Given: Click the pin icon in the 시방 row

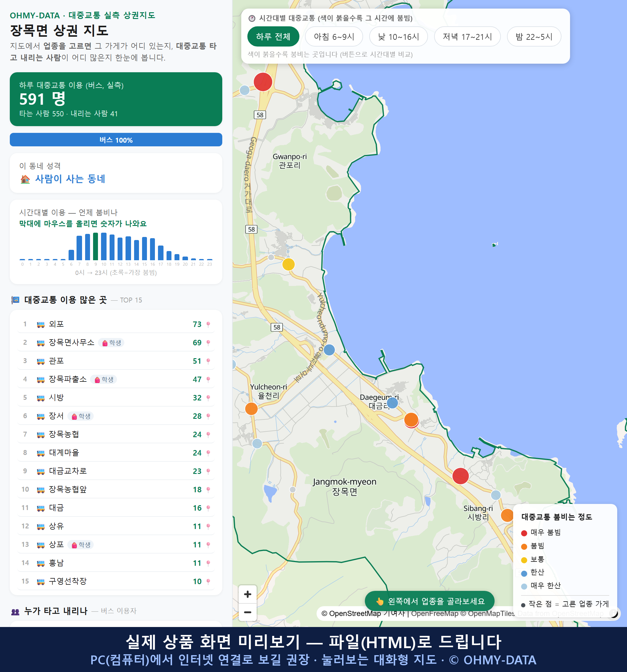Looking at the screenshot, I should pyautogui.click(x=208, y=398).
